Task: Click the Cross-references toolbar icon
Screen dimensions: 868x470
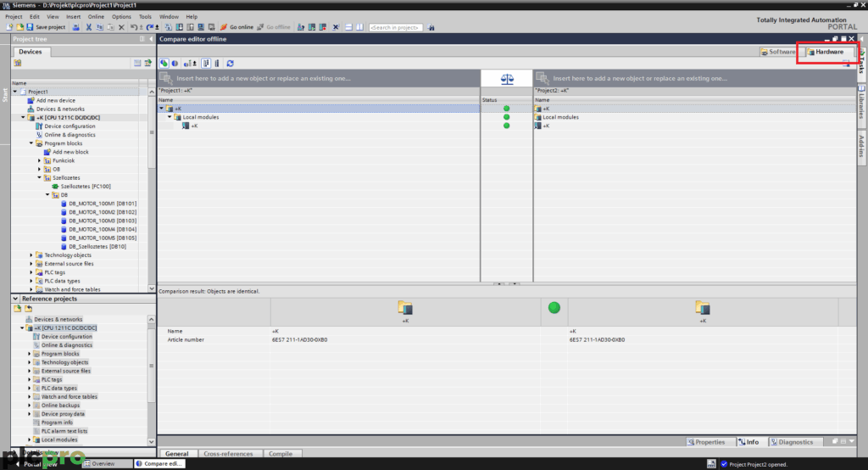Action: [336, 27]
